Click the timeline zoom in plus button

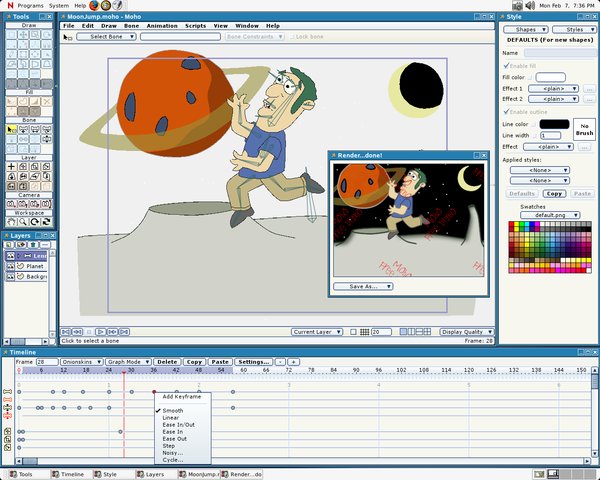point(294,361)
